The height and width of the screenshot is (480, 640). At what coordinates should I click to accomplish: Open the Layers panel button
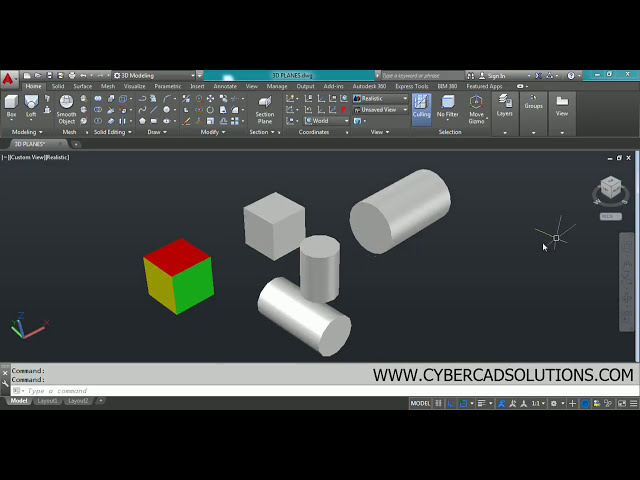point(505,104)
